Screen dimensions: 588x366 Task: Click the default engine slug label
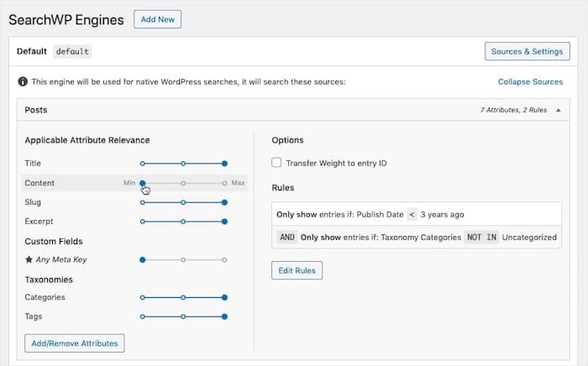point(72,51)
